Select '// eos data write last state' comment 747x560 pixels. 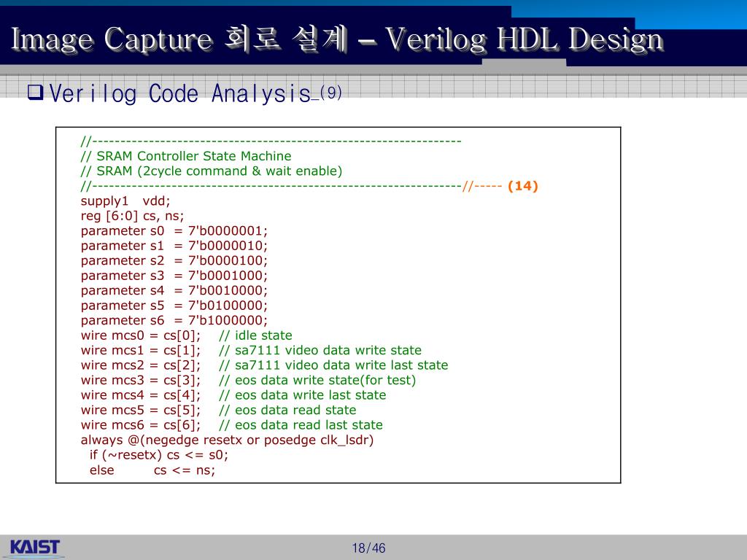click(x=303, y=395)
